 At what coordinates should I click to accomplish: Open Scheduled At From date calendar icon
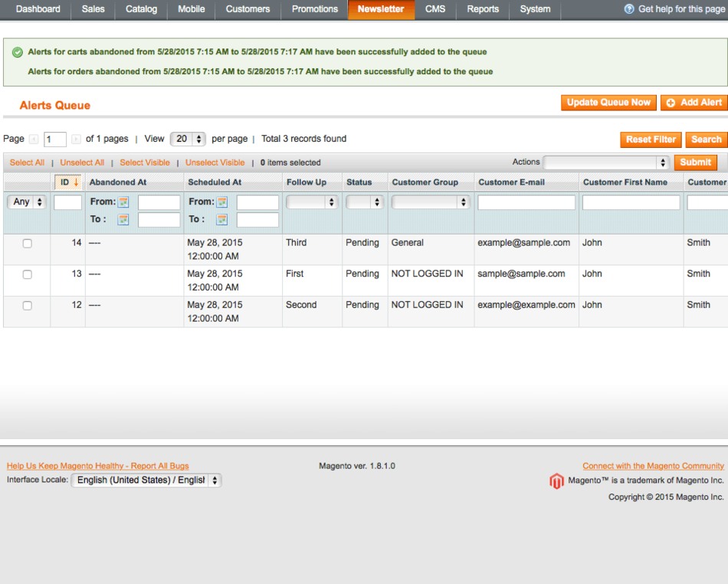[222, 202]
